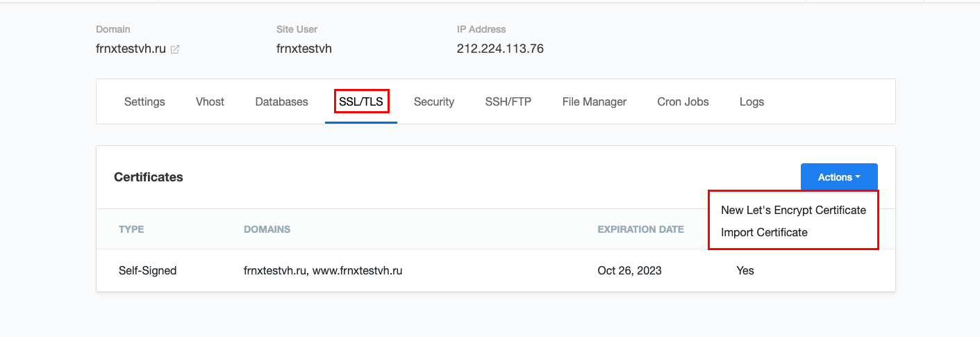Click the certificate domains cell text
This screenshot has height=337, width=980.
[323, 270]
